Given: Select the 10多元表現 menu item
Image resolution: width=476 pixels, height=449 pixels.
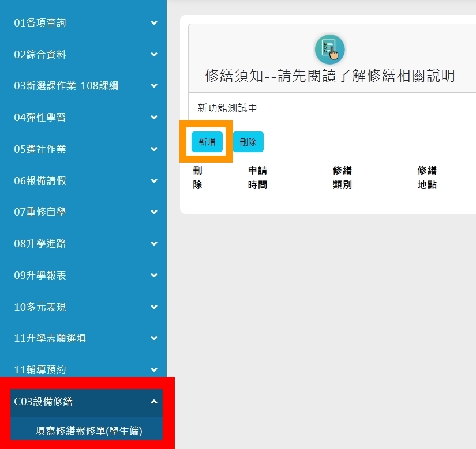Looking at the screenshot, I should pyautogui.click(x=83, y=307).
